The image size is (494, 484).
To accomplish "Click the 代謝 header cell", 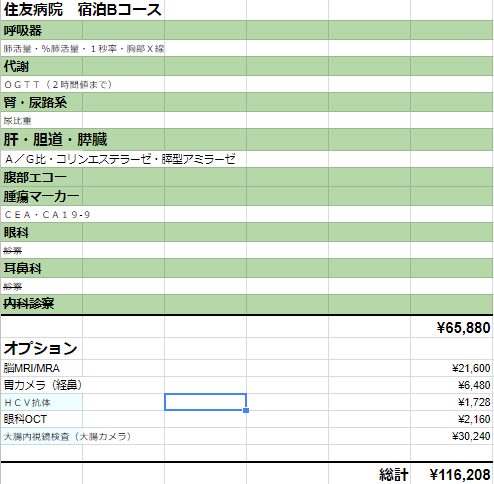I will tap(42, 66).
